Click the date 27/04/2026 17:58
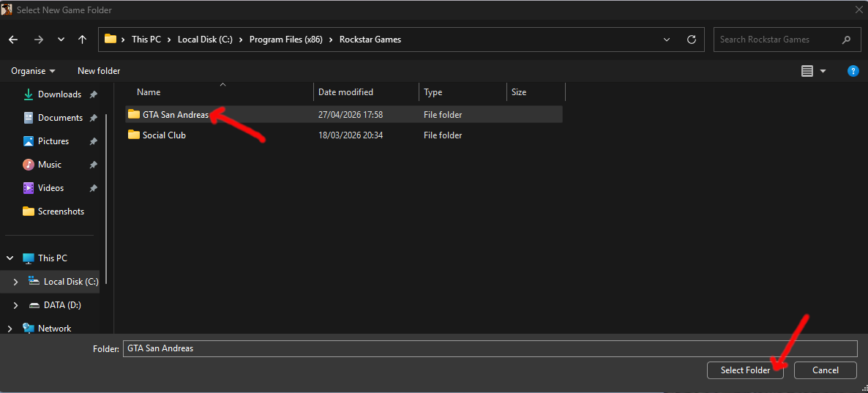 (351, 115)
